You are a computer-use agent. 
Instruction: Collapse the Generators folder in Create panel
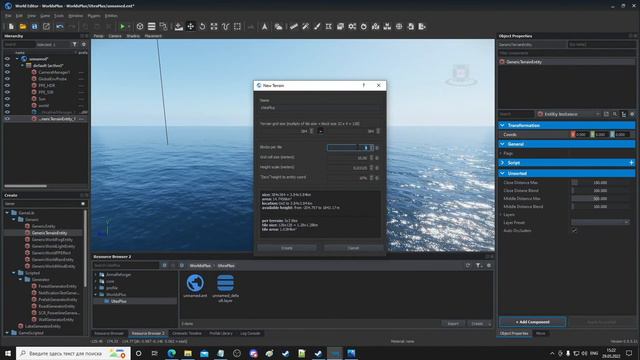click(20, 280)
